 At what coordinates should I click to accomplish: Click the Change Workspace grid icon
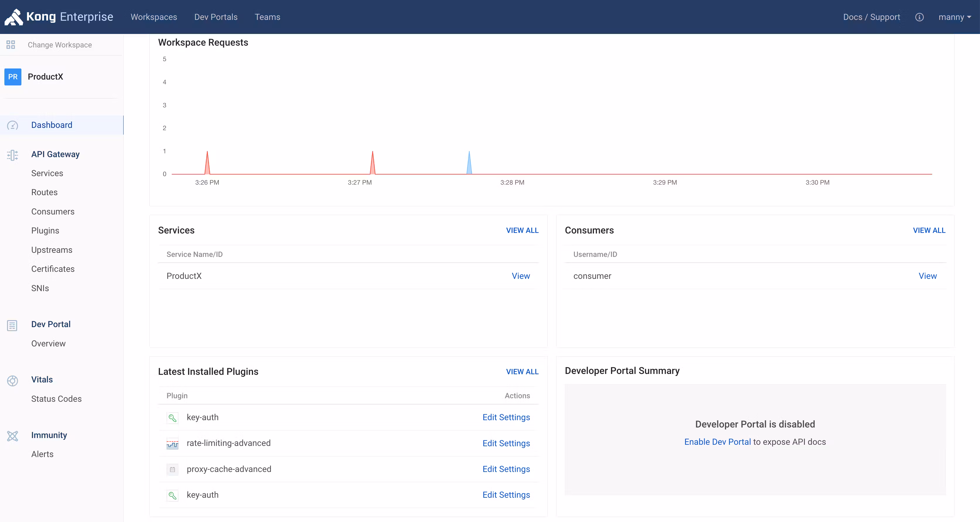[11, 45]
